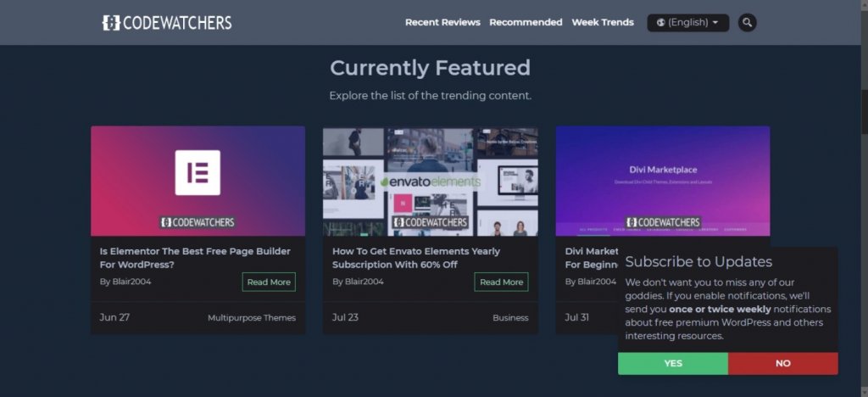
Task: Accept notifications with the YES button
Action: coord(672,363)
